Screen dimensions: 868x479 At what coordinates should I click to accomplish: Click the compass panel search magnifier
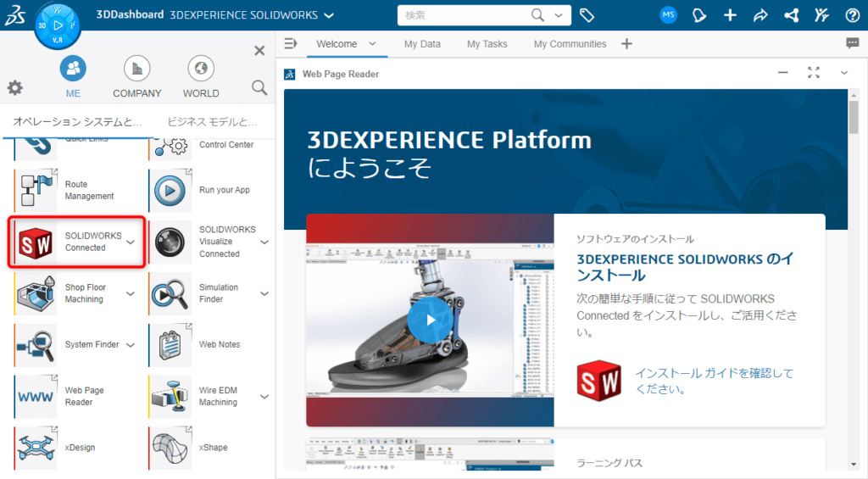259,87
